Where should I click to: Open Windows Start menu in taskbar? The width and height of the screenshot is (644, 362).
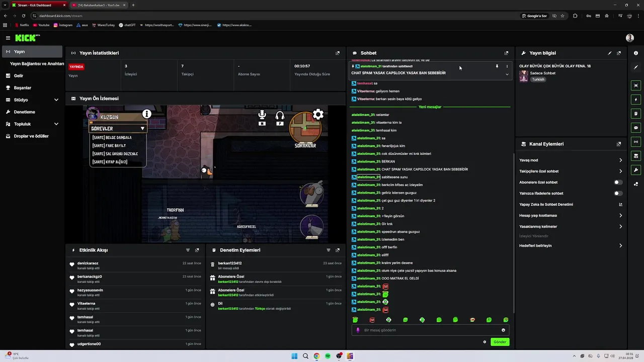click(294, 356)
